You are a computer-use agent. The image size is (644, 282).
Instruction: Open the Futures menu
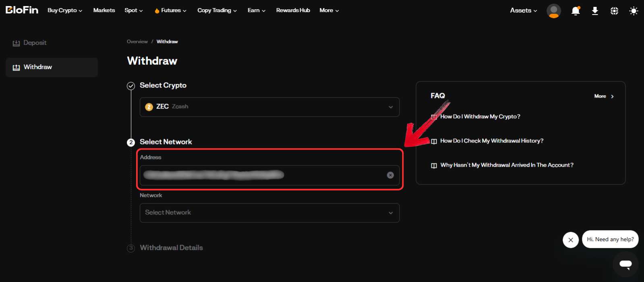pyautogui.click(x=171, y=10)
